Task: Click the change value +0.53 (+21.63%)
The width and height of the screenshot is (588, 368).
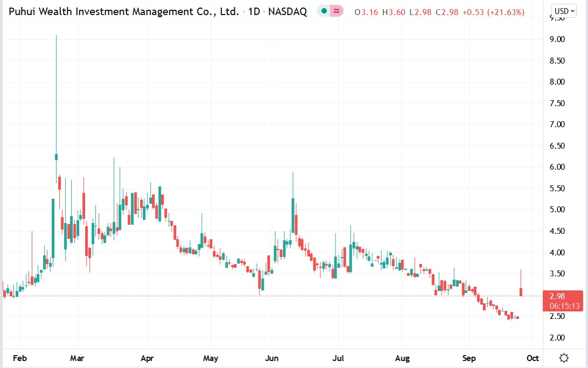Action: (493, 12)
